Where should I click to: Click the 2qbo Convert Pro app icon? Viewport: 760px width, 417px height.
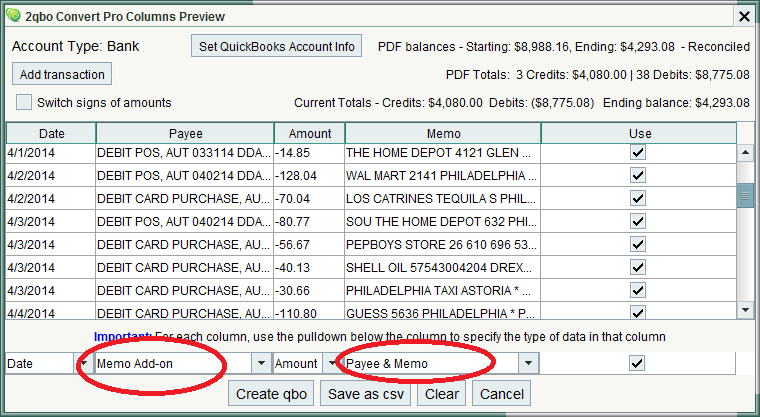pos(12,15)
